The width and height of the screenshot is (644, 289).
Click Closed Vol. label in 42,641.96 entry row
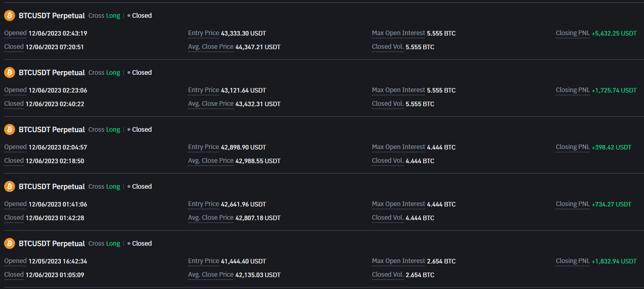tap(388, 218)
